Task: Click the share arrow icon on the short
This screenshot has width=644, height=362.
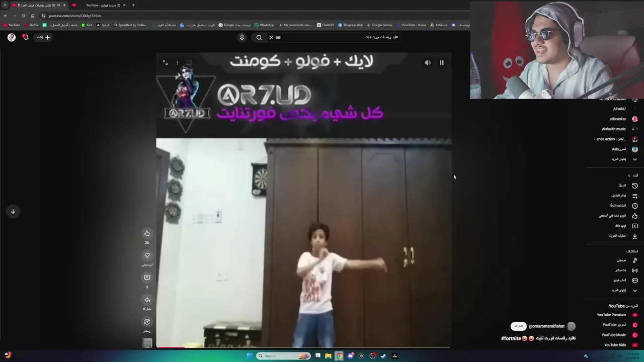Action: (x=147, y=300)
